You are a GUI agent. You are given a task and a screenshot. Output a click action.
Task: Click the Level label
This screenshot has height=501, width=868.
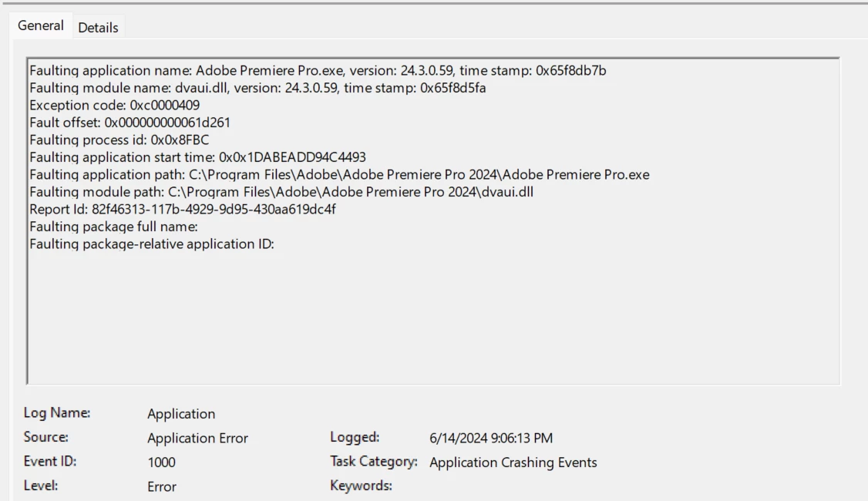[40, 486]
